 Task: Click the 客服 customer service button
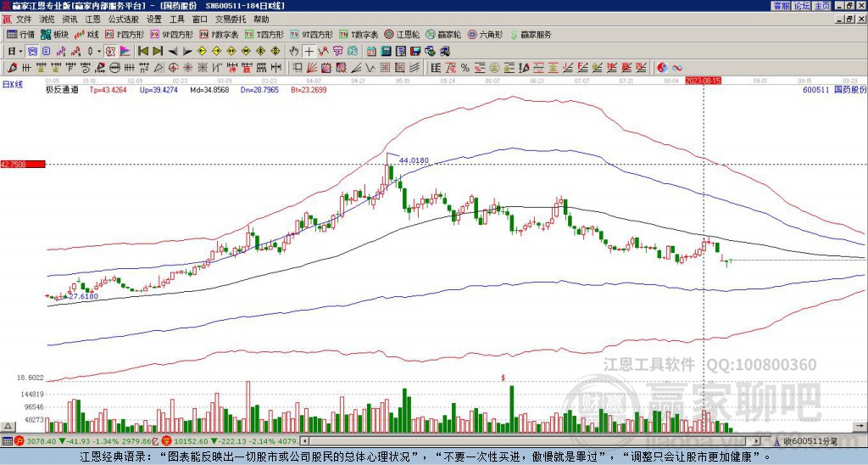click(781, 6)
